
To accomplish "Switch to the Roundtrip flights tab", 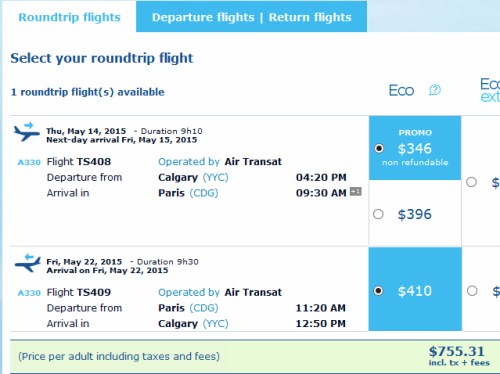I will (69, 17).
